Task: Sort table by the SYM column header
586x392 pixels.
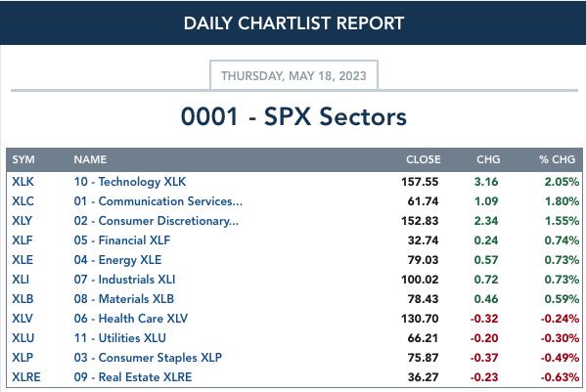Action: point(23,159)
